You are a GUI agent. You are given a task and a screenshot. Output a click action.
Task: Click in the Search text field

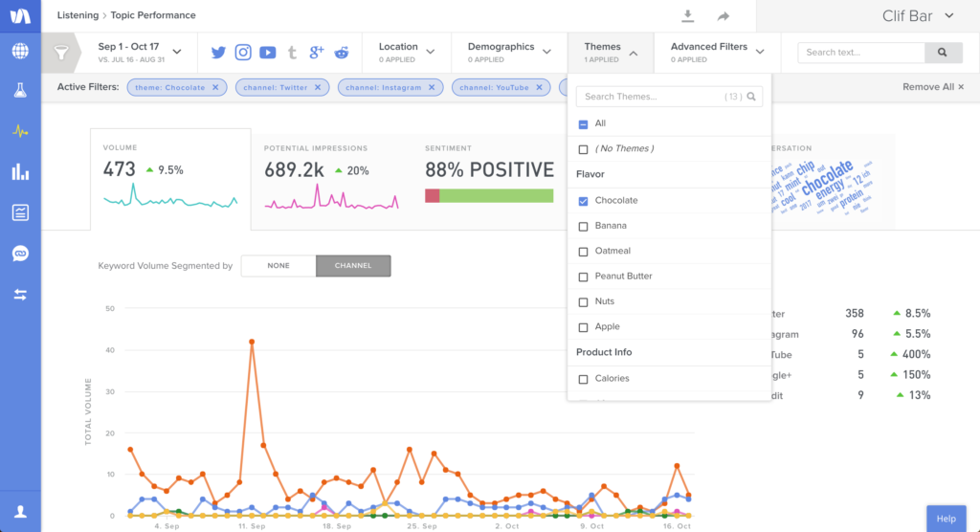(861, 53)
